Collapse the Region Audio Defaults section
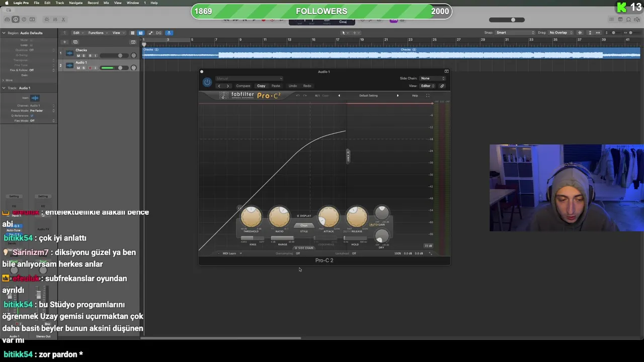This screenshot has width=644, height=362. tap(4, 33)
